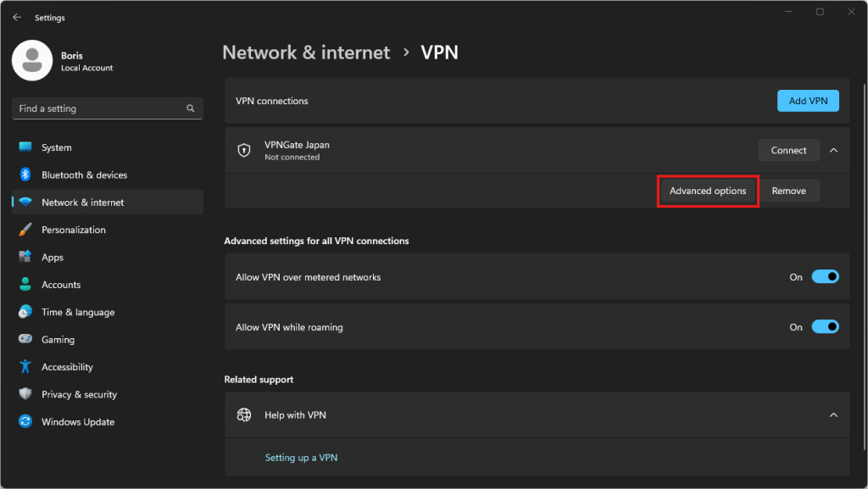This screenshot has width=868, height=489.
Task: Select System in the sidebar
Action: [x=56, y=147]
